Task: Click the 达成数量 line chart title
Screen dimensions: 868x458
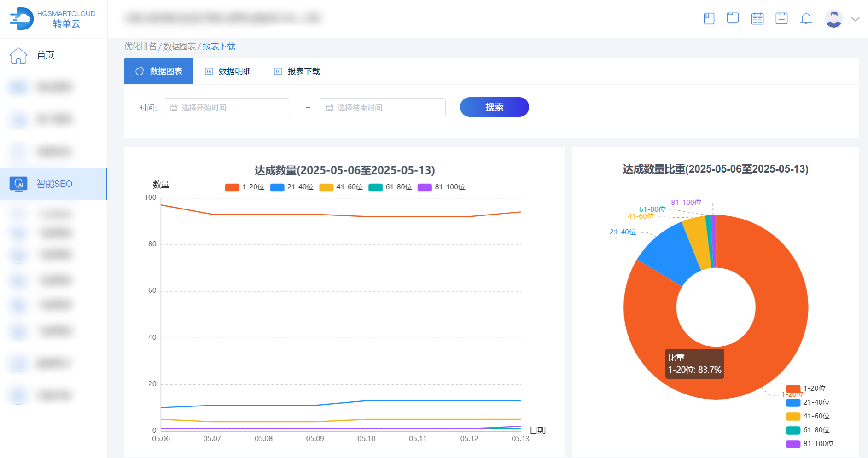Action: pos(345,170)
